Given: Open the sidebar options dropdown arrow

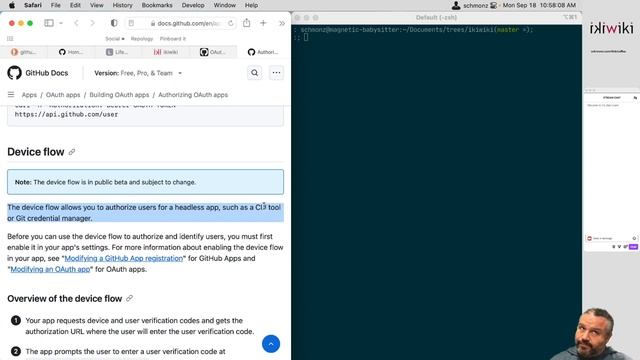Looking at the screenshot, I should coord(61,23).
